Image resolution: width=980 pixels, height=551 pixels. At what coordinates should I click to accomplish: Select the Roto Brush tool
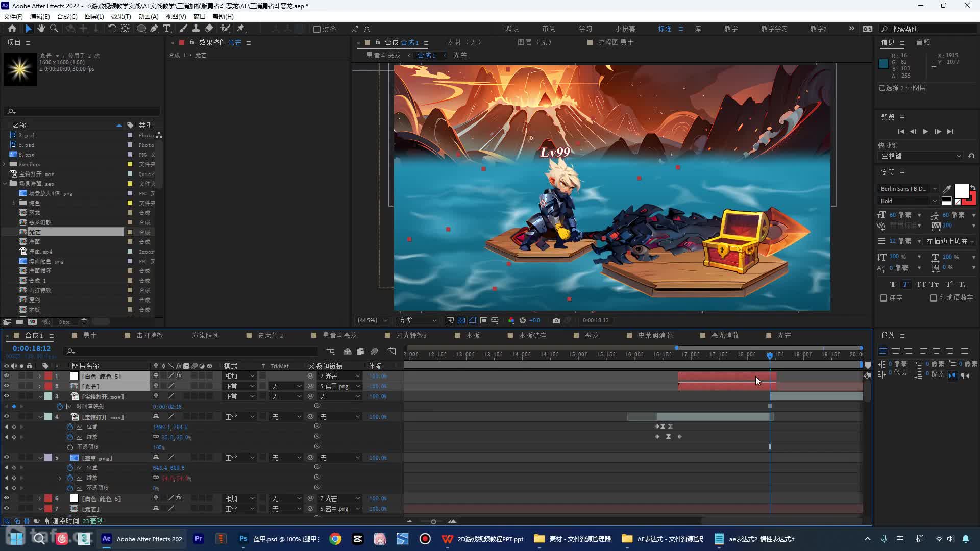click(225, 29)
